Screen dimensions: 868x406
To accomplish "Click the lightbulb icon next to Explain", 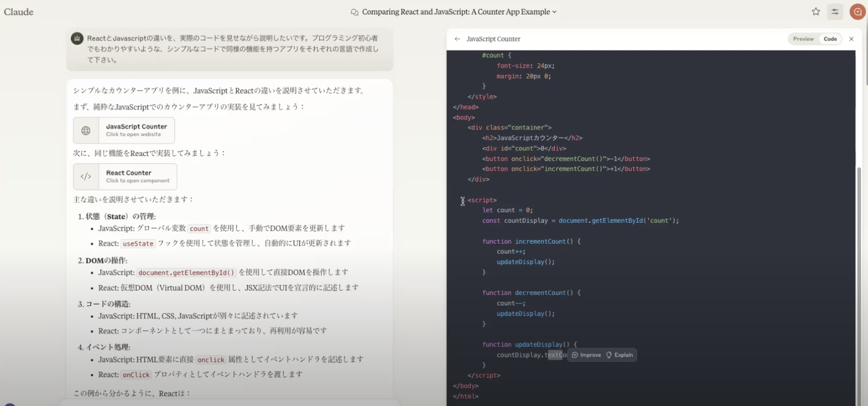I will tap(609, 355).
